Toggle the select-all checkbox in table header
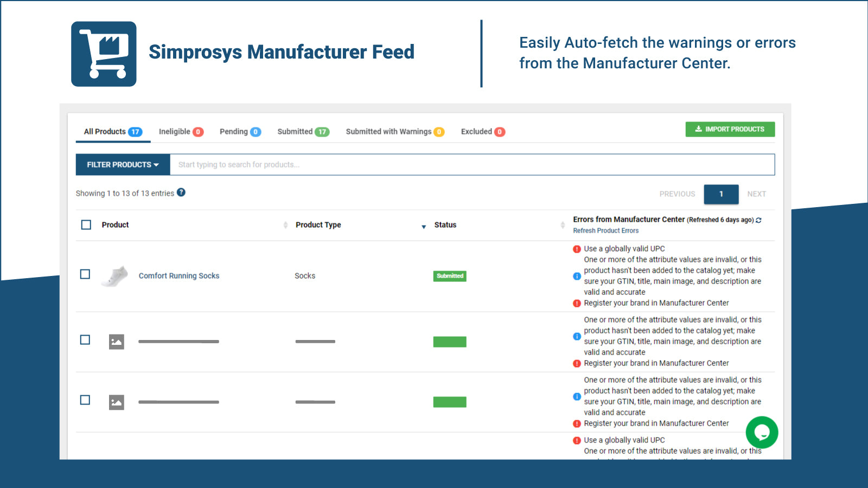Image resolution: width=868 pixels, height=488 pixels. (86, 224)
